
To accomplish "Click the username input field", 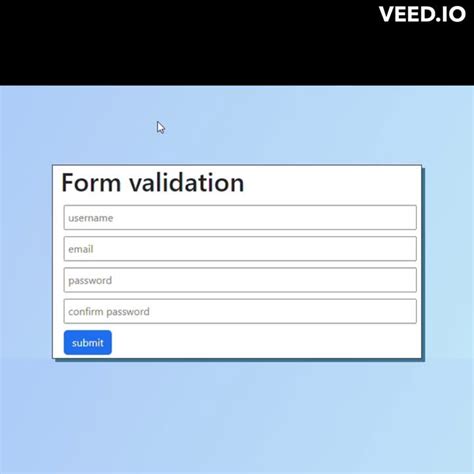I will (x=240, y=218).
